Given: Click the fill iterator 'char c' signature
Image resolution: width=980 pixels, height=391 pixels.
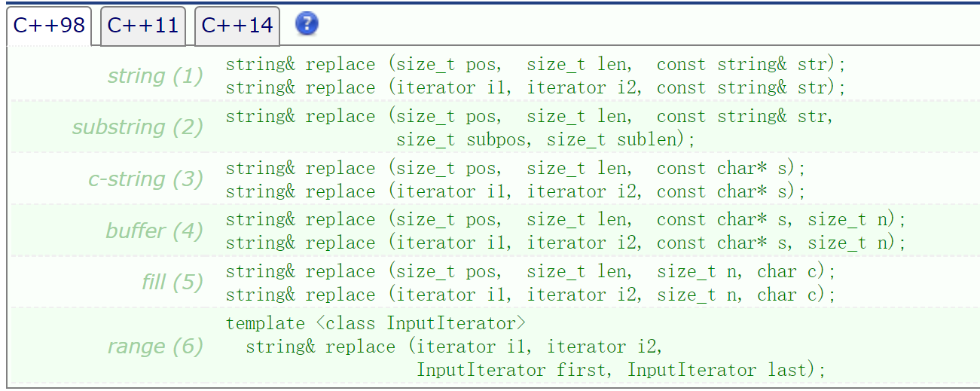Looking at the screenshot, I should pos(530,295).
